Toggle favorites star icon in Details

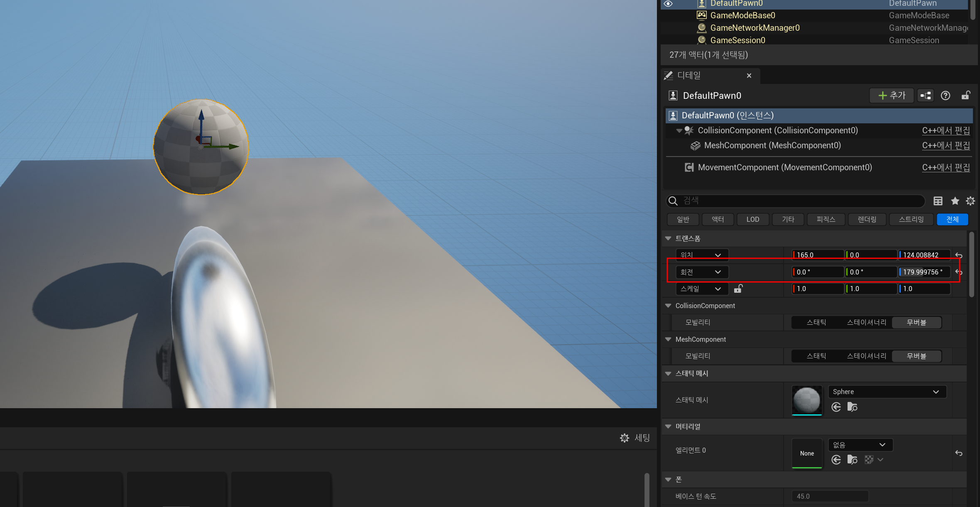tap(955, 201)
